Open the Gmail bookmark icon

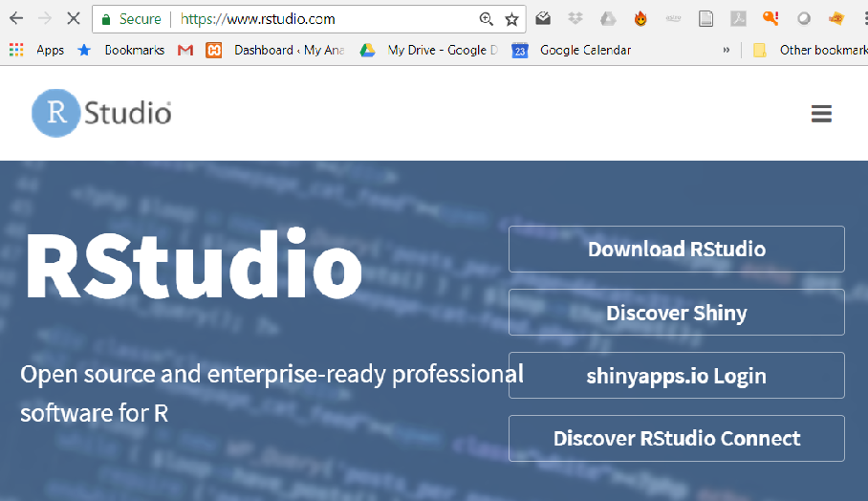185,50
